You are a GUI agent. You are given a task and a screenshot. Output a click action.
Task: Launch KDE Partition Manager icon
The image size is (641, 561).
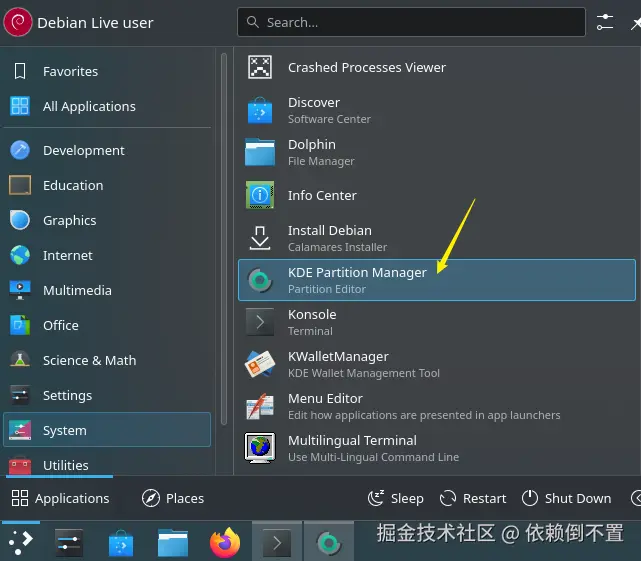coord(260,280)
